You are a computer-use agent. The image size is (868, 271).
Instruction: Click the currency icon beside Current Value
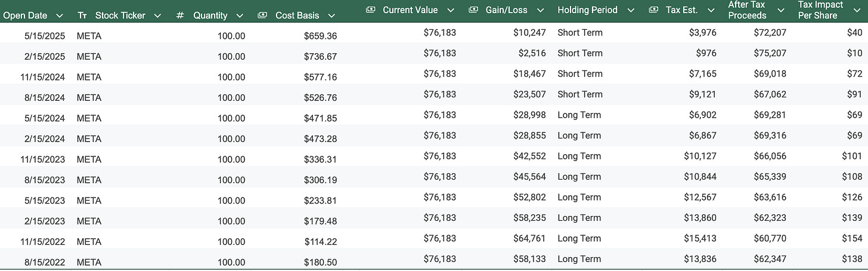point(370,10)
